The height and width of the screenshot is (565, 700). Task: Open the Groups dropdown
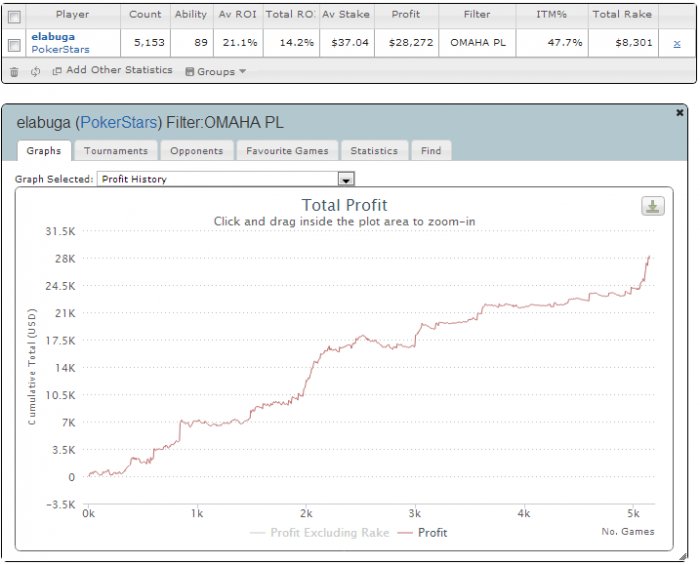coord(216,71)
